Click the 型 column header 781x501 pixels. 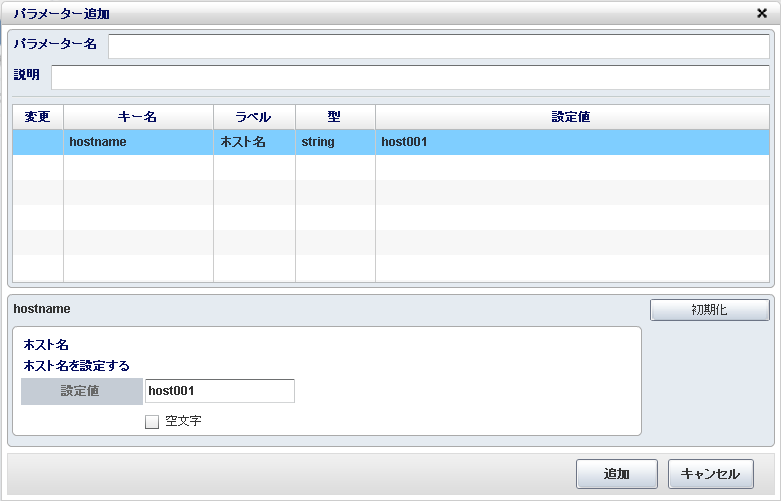[x=335, y=117]
